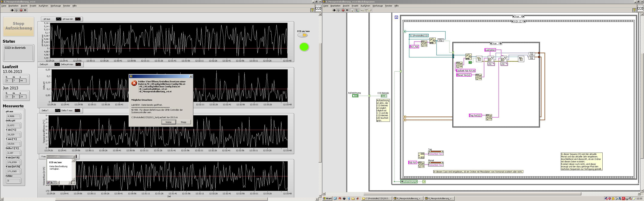Toggle highlight execution light bulb icon
Image resolution: width=644 pixels, height=201 pixels.
352,10
